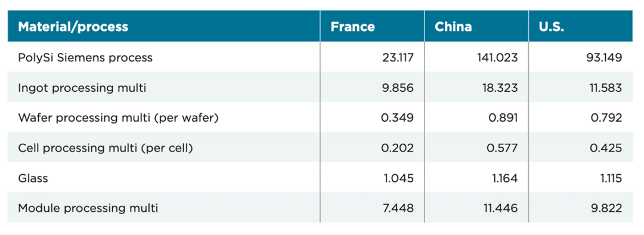Click the U.S. column header

552,27
